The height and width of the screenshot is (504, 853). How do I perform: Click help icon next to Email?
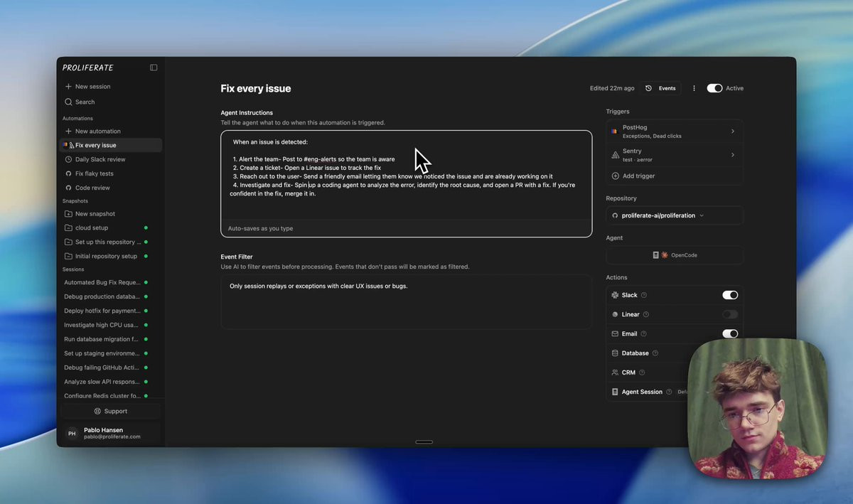(x=643, y=333)
